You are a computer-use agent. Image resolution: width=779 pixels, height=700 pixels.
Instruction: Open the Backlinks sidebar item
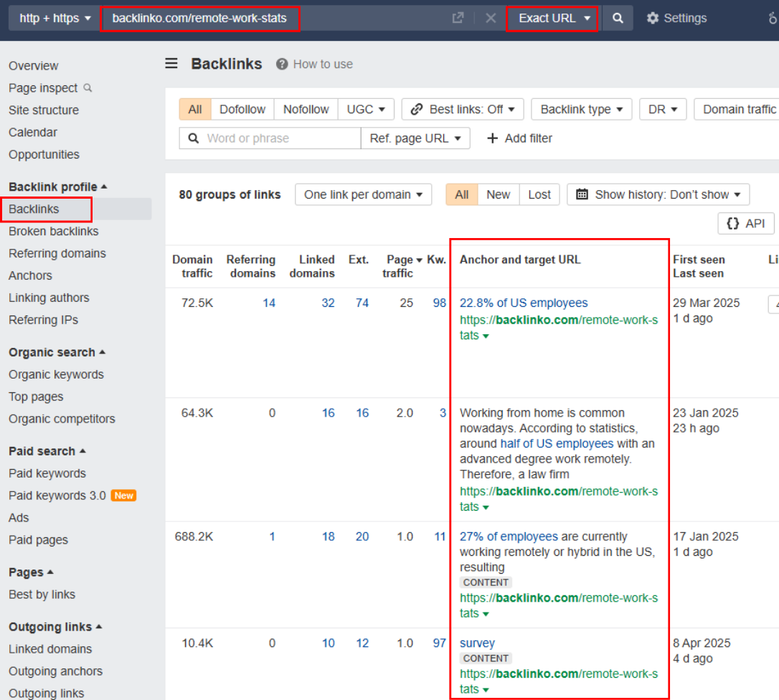[x=34, y=209]
